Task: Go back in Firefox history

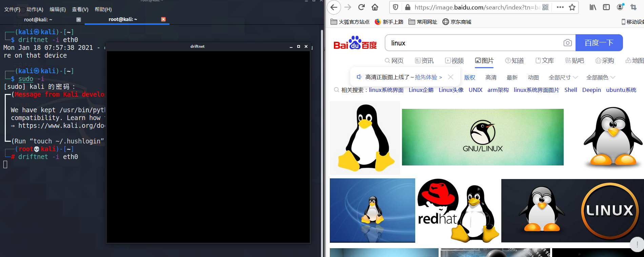Action: 334,7
